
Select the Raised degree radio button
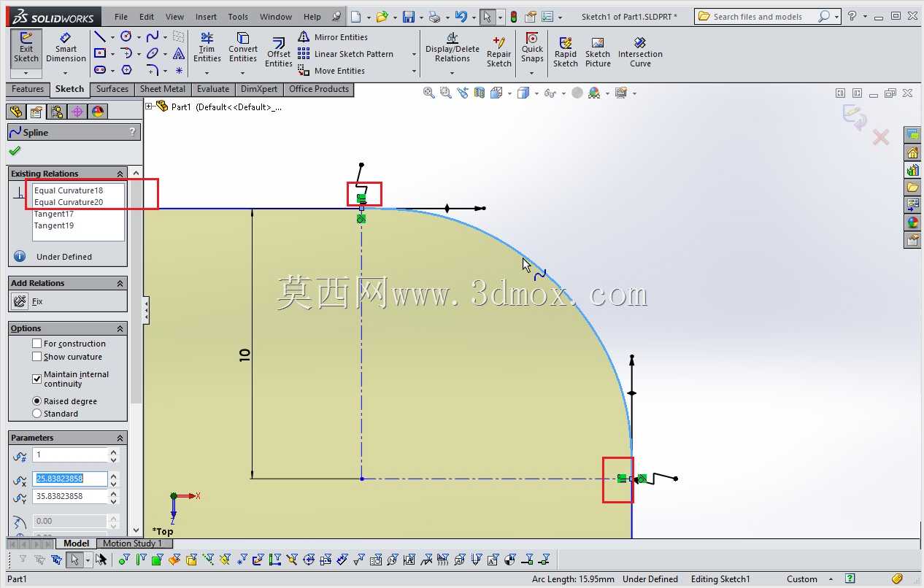[37, 401]
